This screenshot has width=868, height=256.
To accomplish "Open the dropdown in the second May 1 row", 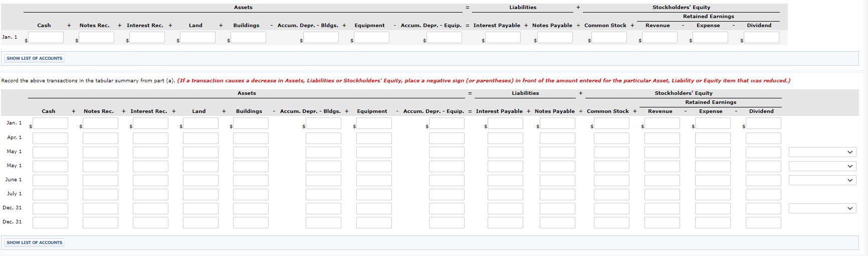I will click(821, 166).
